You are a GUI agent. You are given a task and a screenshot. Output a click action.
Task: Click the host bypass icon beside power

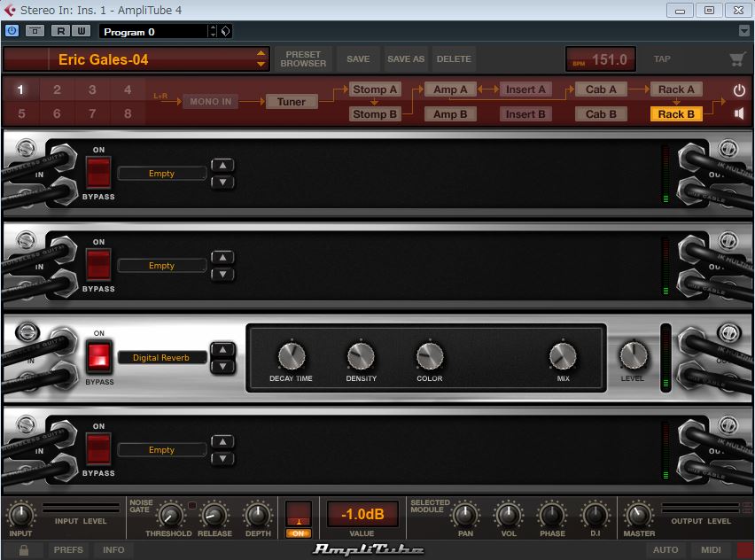35,31
